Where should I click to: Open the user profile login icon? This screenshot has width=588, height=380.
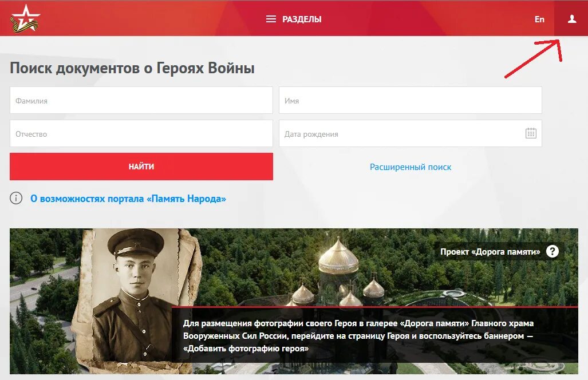click(x=571, y=19)
